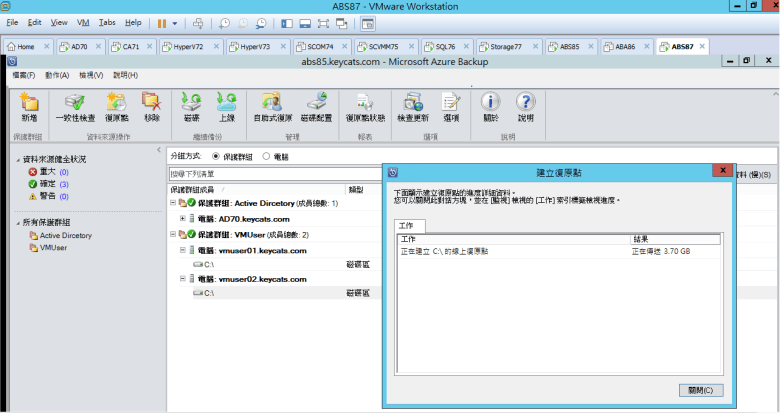Open 自助式復原 self-service recovery tool
The width and height of the screenshot is (780, 413).
(x=270, y=105)
